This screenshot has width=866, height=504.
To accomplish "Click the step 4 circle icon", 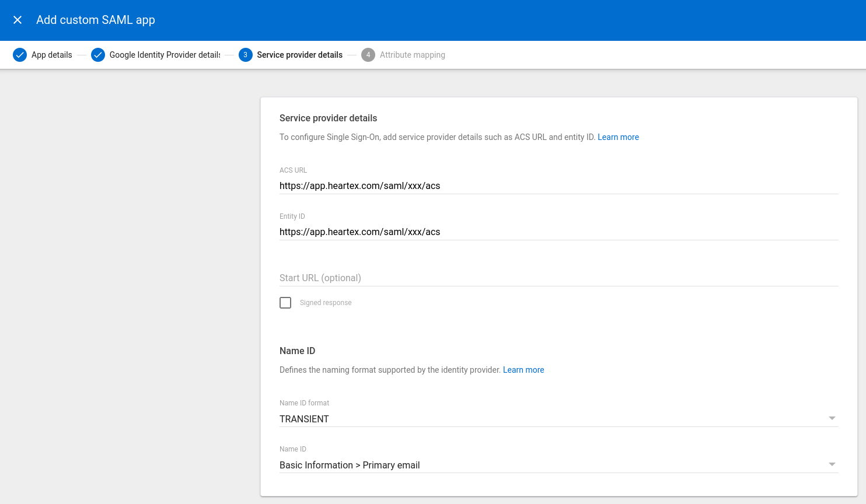I will click(368, 55).
